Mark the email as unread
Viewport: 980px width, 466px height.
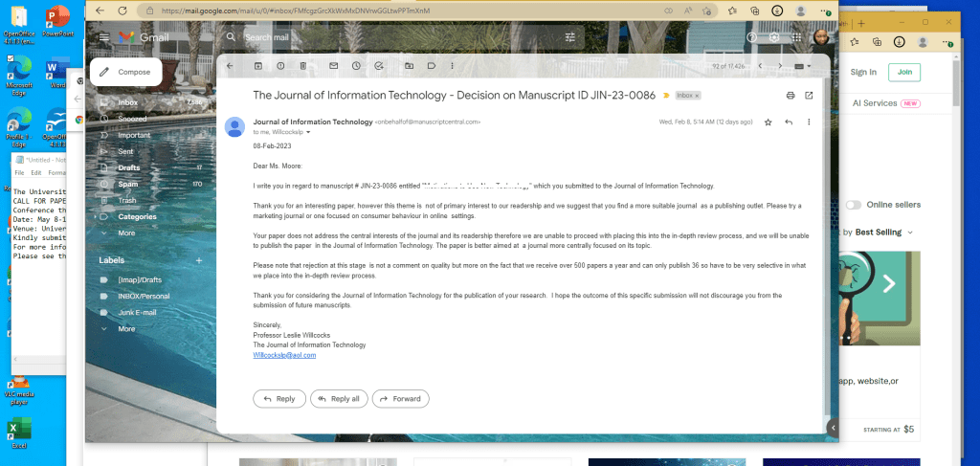pos(333,66)
